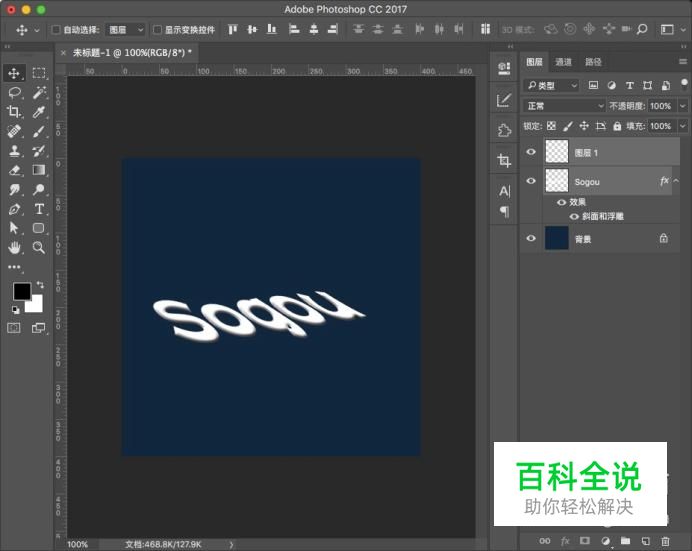692x551 pixels.
Task: Select the History Brush tool
Action: click(x=39, y=151)
